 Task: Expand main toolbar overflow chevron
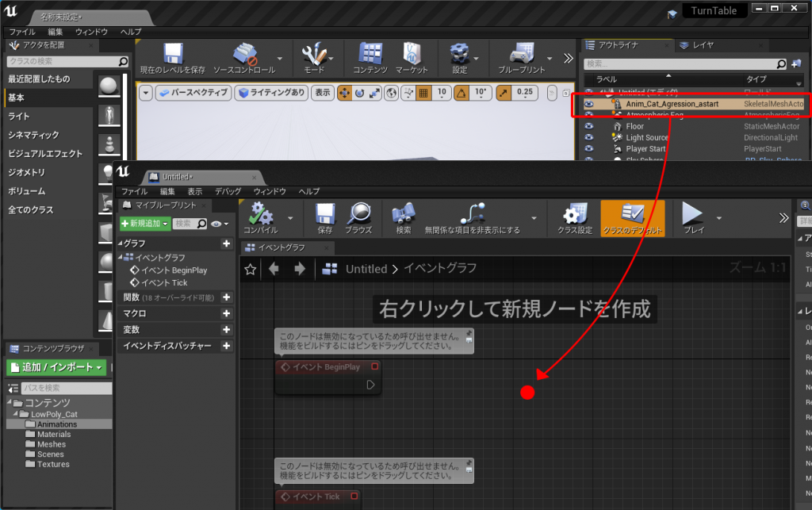point(569,59)
